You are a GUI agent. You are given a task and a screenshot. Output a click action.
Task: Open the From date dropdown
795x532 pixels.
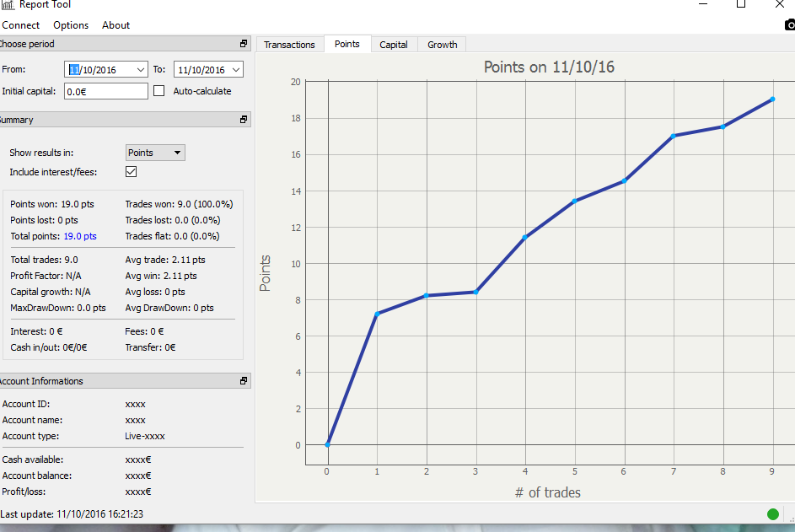click(141, 70)
